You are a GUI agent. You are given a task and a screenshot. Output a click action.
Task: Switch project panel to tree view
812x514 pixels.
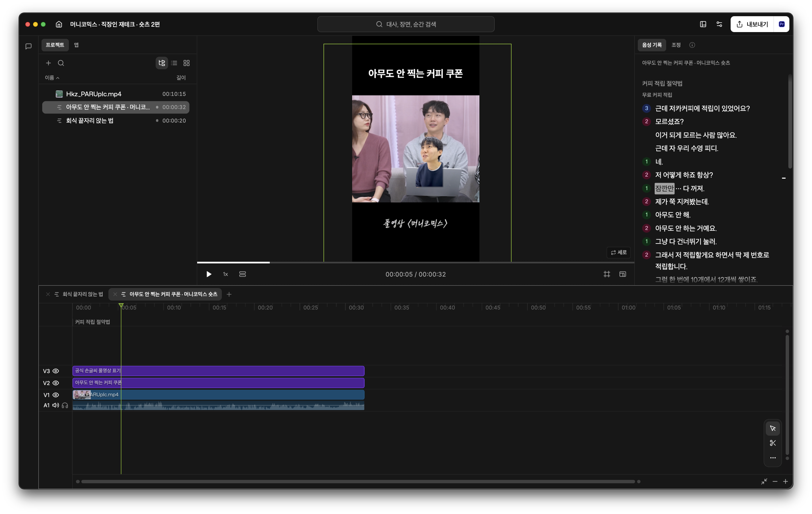(x=162, y=63)
